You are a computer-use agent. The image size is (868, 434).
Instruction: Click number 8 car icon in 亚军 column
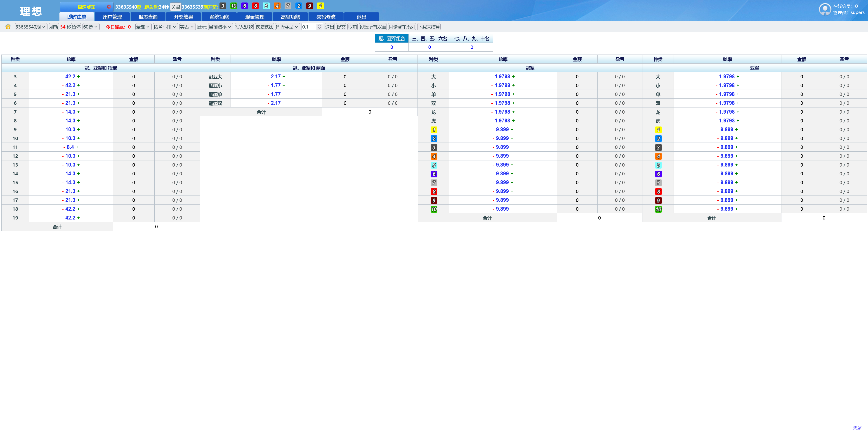click(658, 191)
